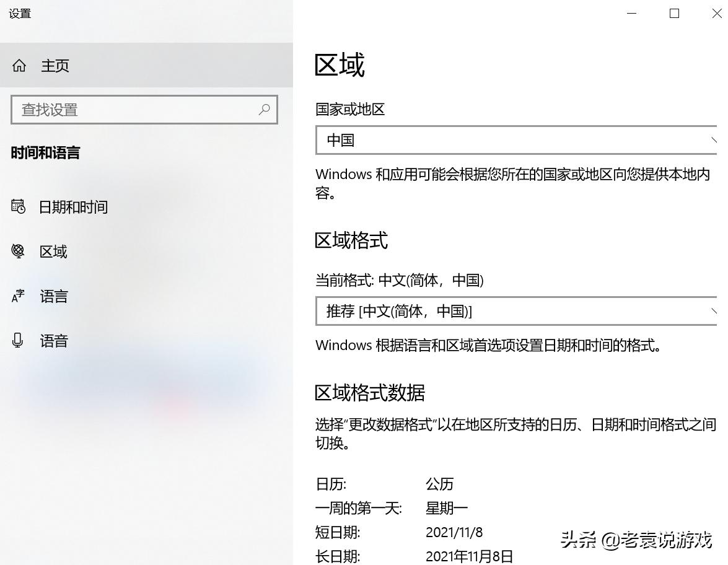Open the 区域格式 recommended format dropdown
728x565 pixels.
point(514,312)
